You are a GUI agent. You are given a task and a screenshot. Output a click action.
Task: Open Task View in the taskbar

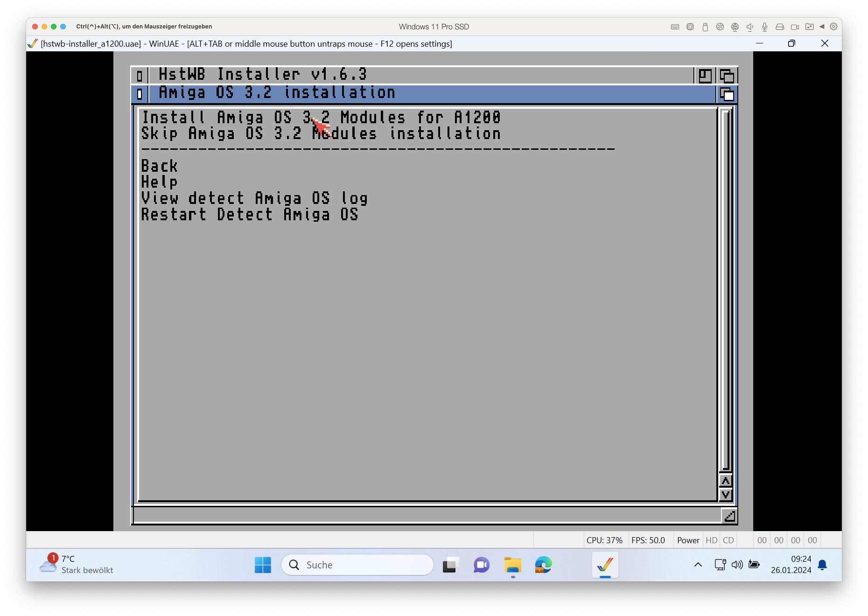451,565
